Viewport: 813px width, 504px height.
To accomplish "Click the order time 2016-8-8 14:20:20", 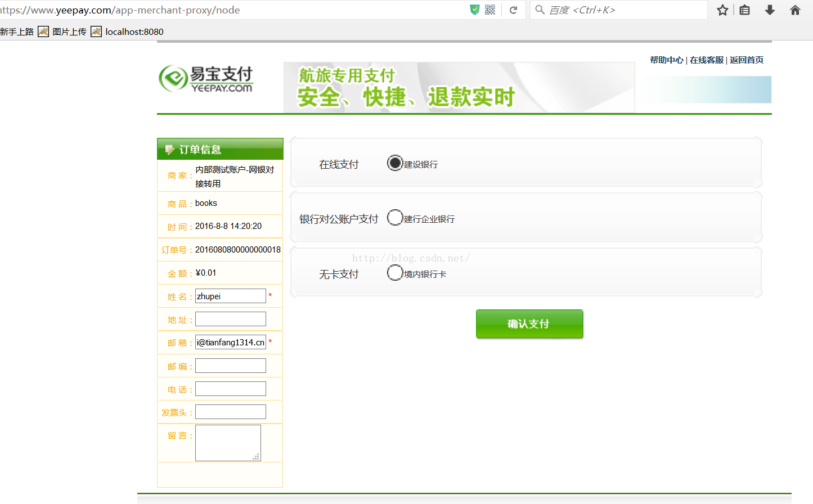I will (228, 226).
